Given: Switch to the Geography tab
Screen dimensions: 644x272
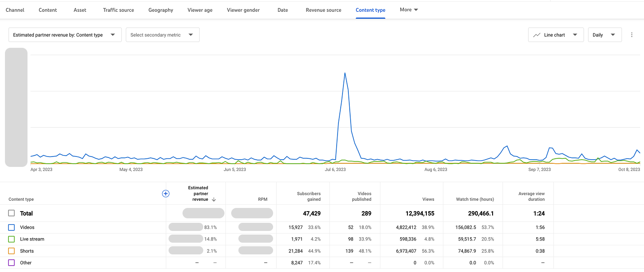Looking at the screenshot, I should (160, 9).
